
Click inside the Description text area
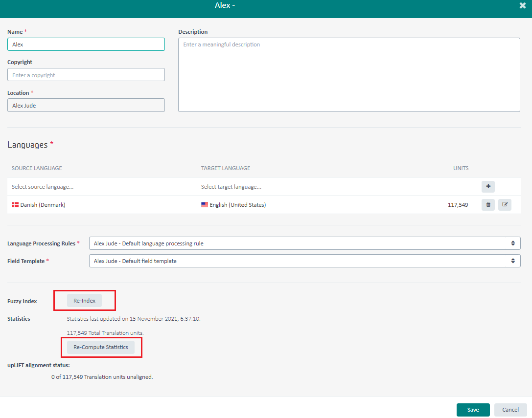[348, 75]
